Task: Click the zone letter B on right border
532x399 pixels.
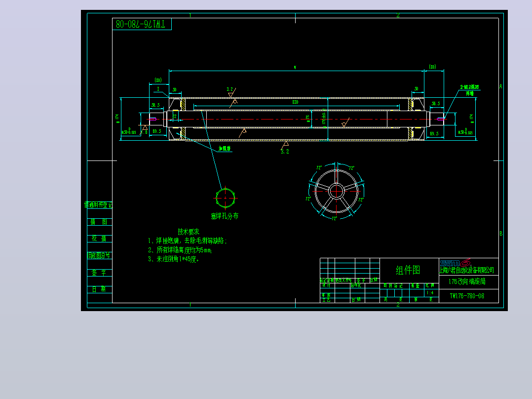Action: coord(501,233)
